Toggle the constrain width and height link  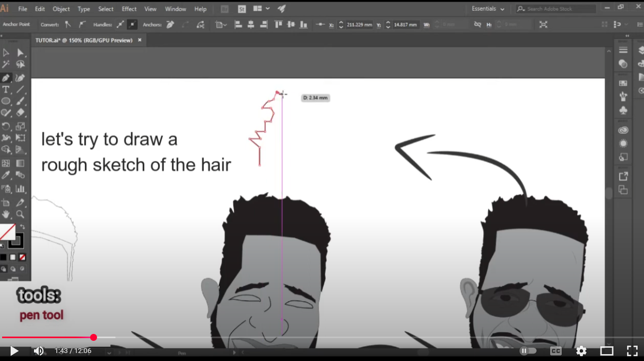click(x=477, y=24)
